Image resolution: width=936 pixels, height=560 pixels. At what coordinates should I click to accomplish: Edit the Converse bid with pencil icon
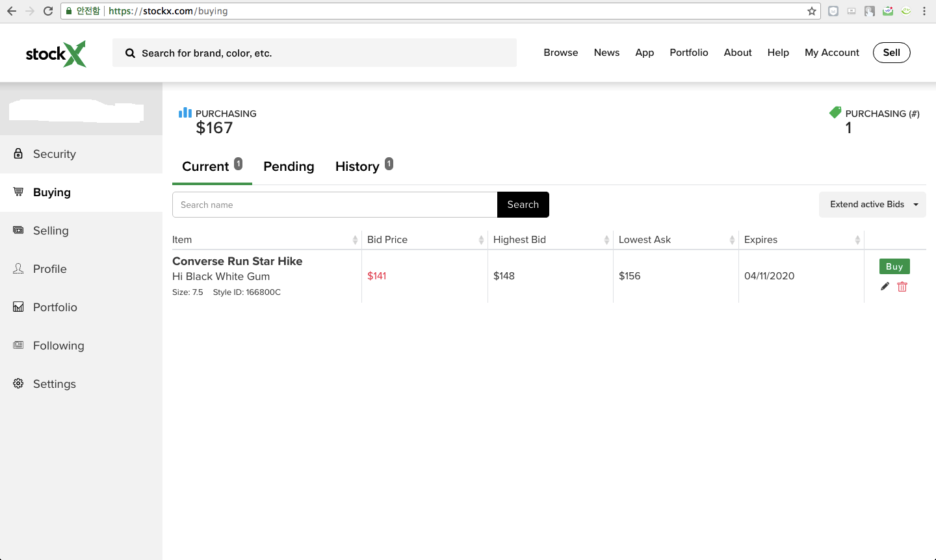coord(885,286)
